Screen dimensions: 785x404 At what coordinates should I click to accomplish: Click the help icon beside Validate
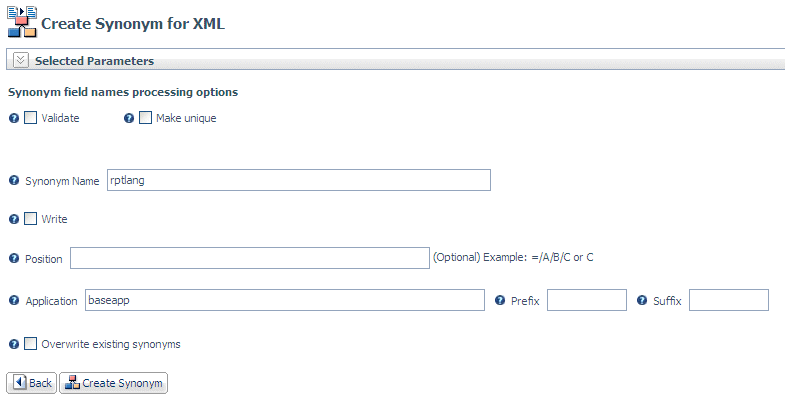tap(14, 119)
